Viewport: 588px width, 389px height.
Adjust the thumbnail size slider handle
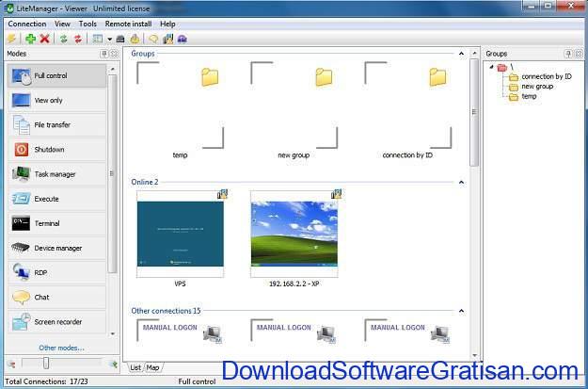click(46, 363)
